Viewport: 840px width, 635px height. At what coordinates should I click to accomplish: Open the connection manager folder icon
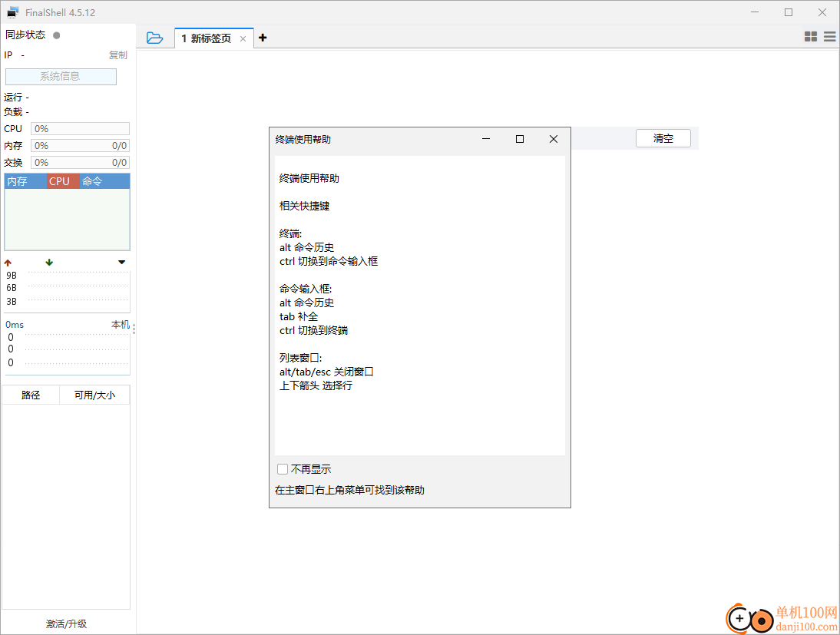[x=155, y=38]
